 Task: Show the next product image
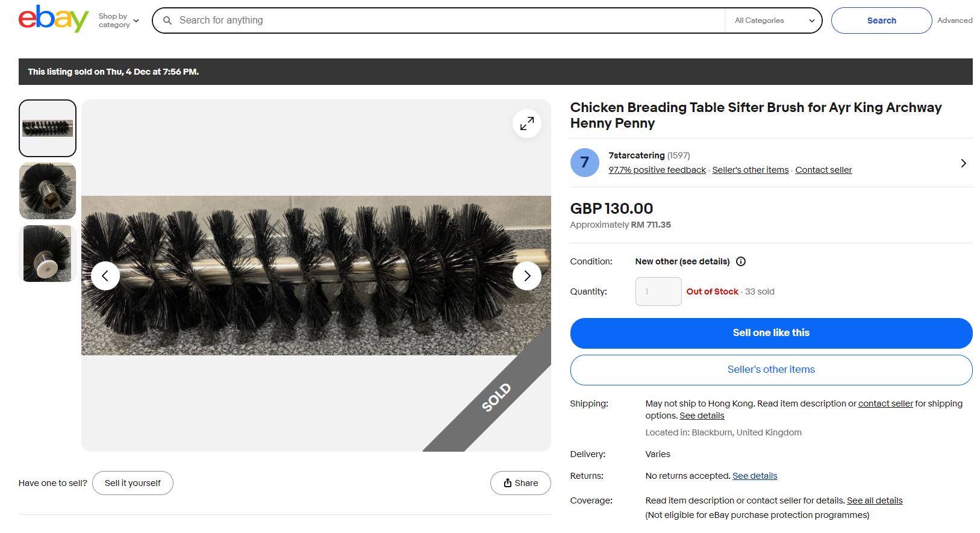[527, 276]
